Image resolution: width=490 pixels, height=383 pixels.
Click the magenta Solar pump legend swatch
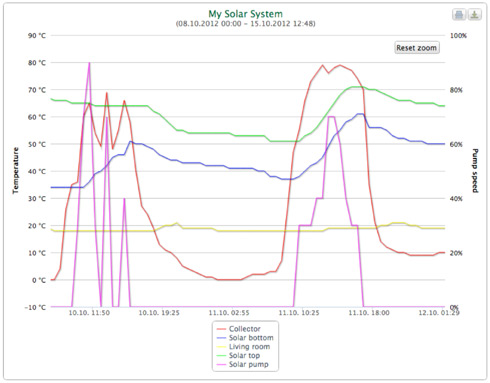pos(221,365)
